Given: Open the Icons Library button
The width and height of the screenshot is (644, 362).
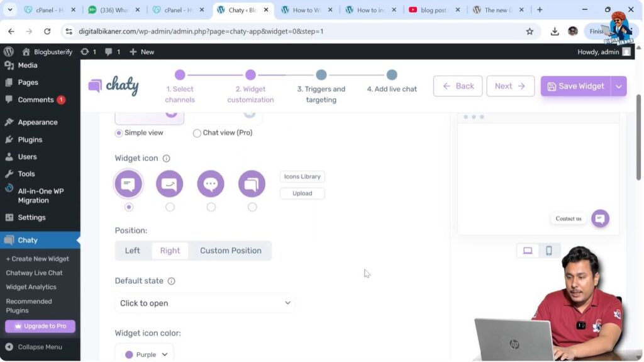Looking at the screenshot, I should (303, 176).
